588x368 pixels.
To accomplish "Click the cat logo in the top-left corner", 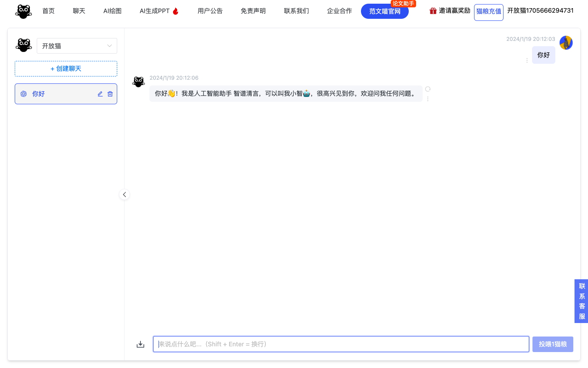I will coord(23,11).
